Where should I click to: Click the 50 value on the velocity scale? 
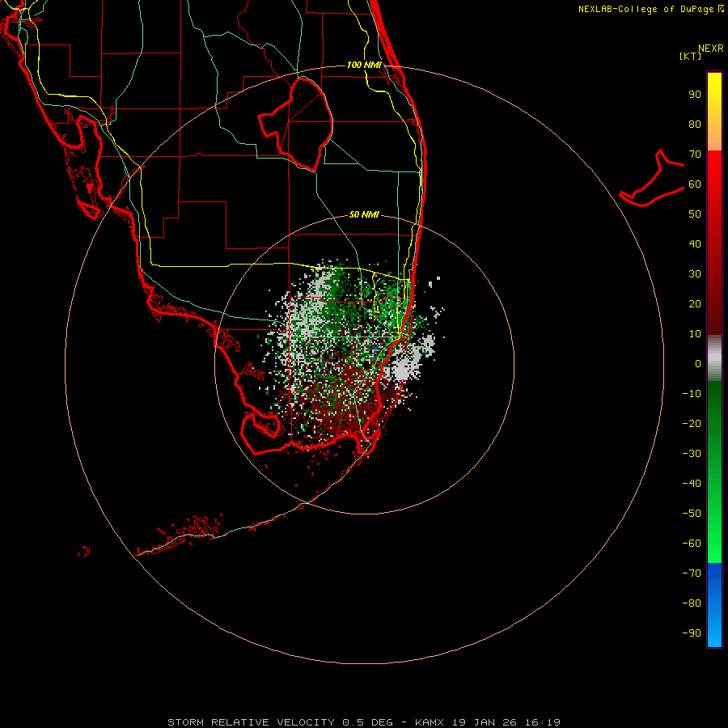pyautogui.click(x=695, y=214)
